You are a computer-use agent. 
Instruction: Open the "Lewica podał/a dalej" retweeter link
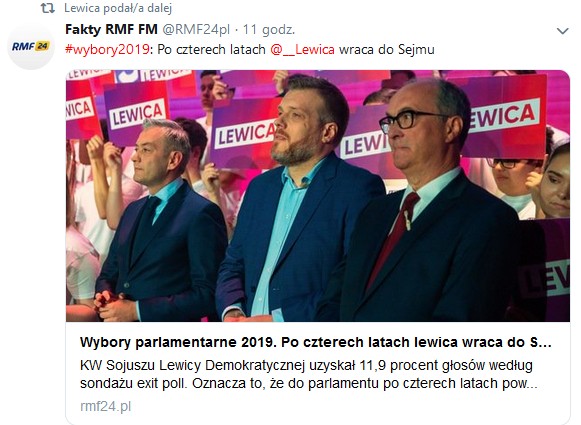[118, 8]
